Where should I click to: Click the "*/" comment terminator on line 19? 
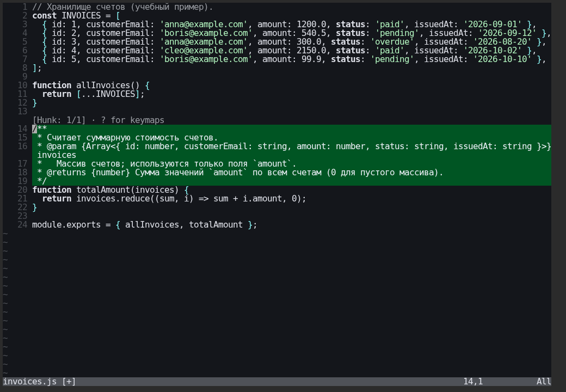(42, 181)
